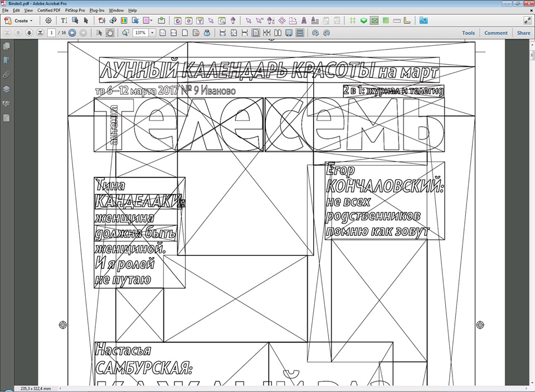Open the PitStop Pro menu
This screenshot has width=535, height=392.
(x=75, y=10)
